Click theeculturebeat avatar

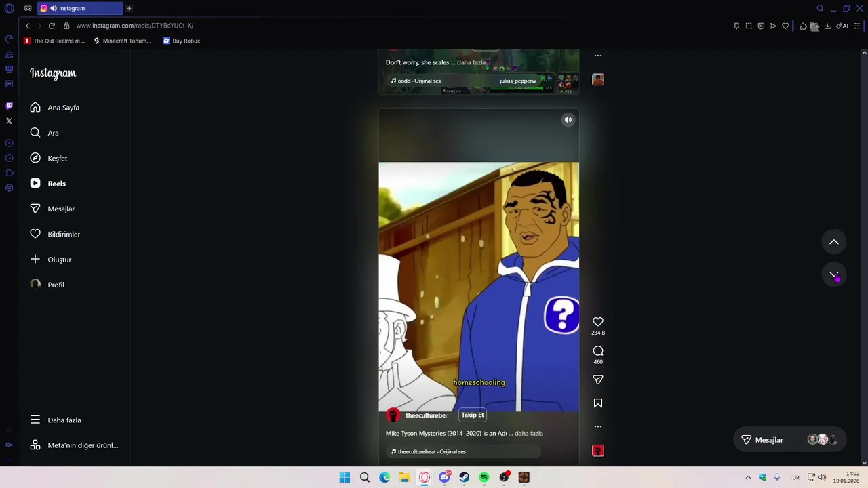click(393, 415)
